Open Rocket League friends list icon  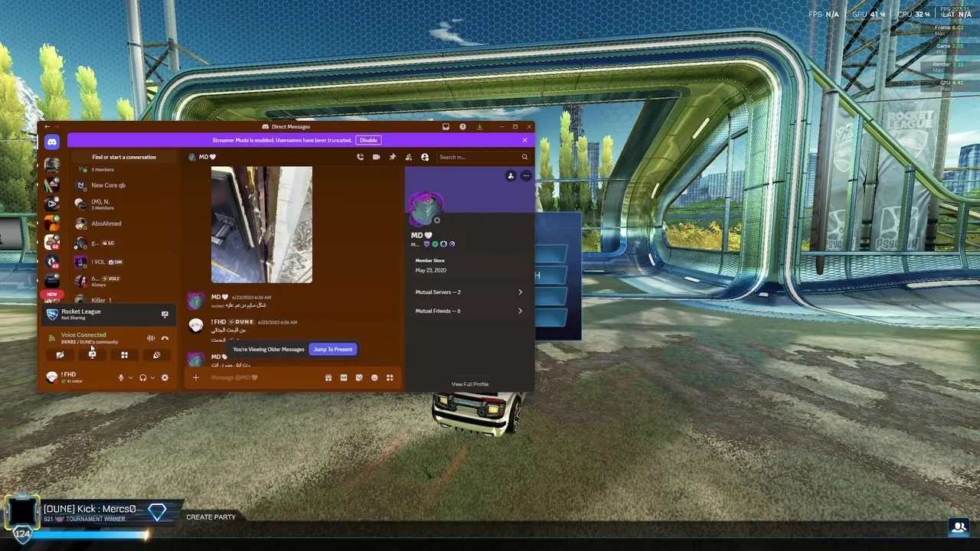coord(959,527)
